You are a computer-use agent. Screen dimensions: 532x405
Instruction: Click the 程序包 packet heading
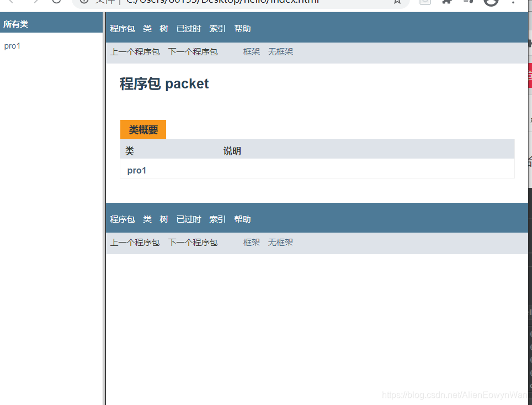[x=164, y=83]
